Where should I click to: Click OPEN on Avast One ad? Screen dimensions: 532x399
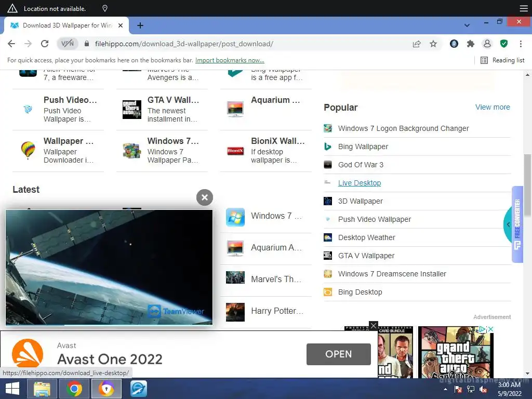click(x=338, y=354)
